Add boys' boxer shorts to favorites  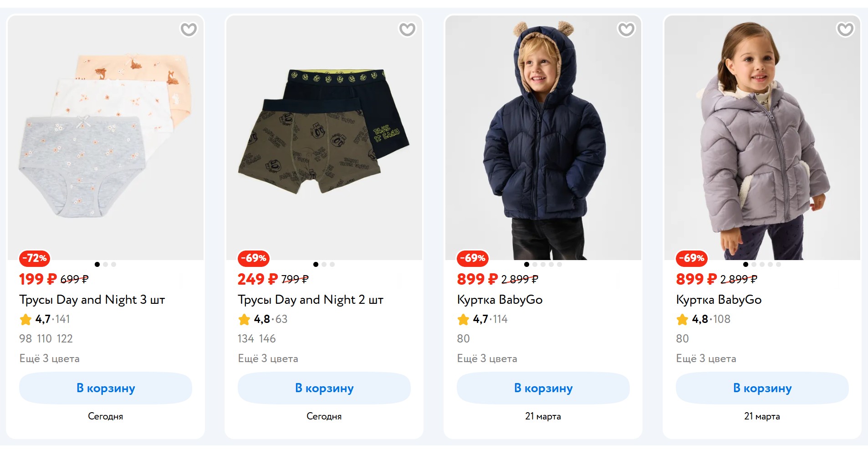[x=407, y=30]
